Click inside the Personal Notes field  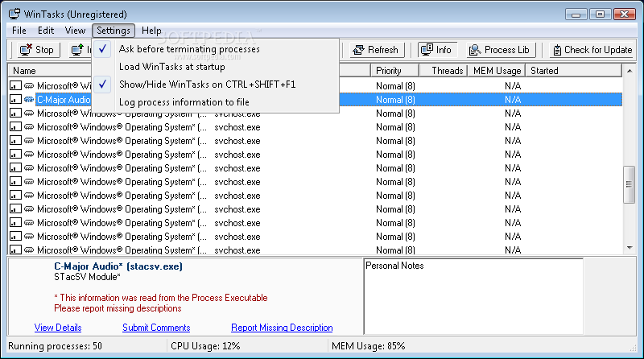(473, 296)
